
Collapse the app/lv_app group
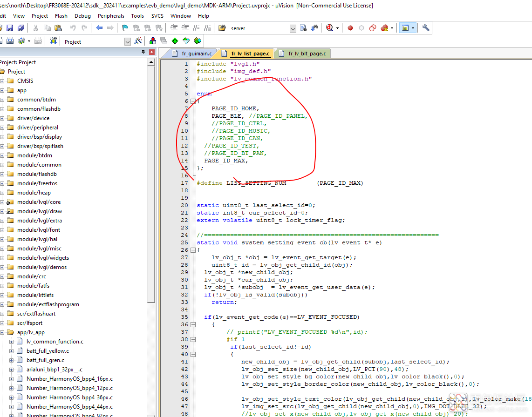tap(2, 333)
